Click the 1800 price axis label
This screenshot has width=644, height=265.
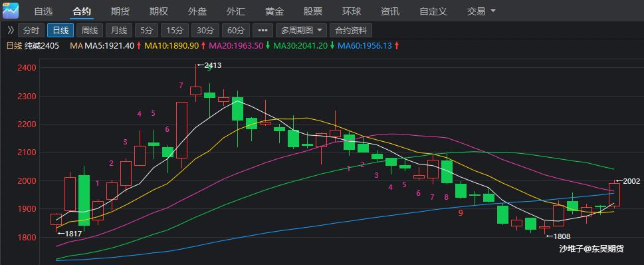click(26, 238)
